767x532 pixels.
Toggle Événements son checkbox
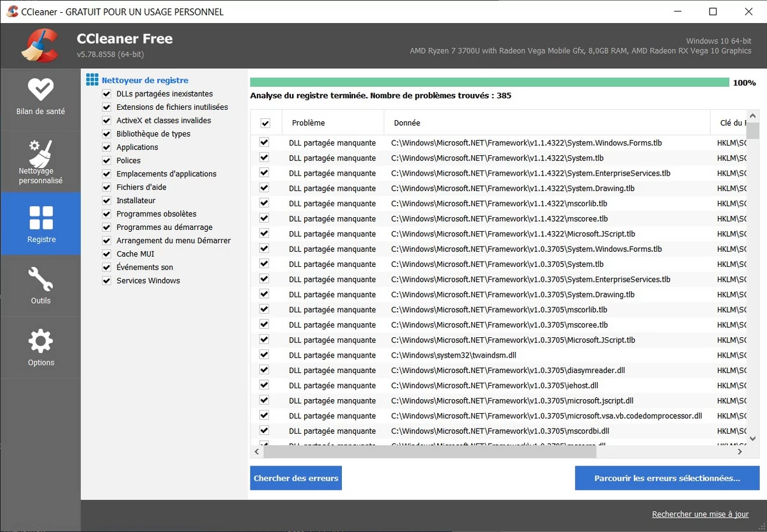(107, 268)
